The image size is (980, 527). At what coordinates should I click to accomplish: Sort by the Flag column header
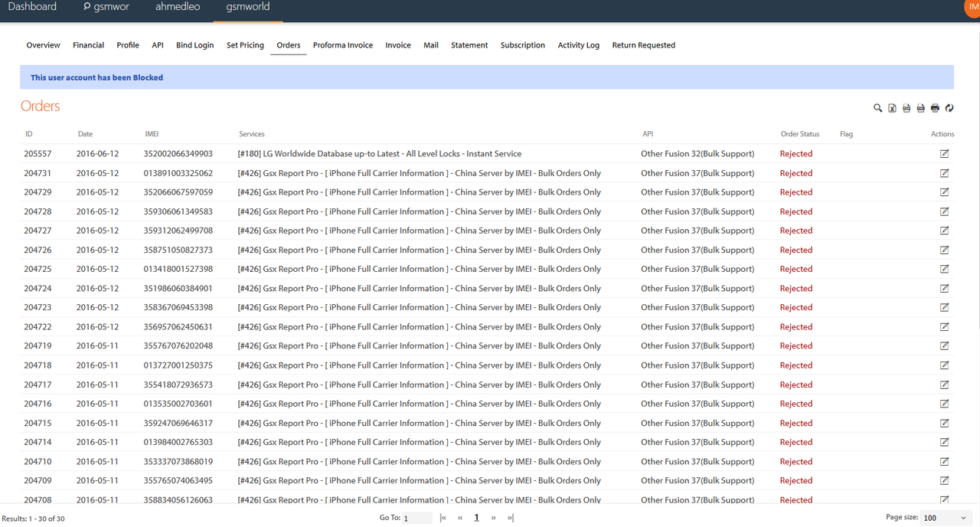pos(846,134)
